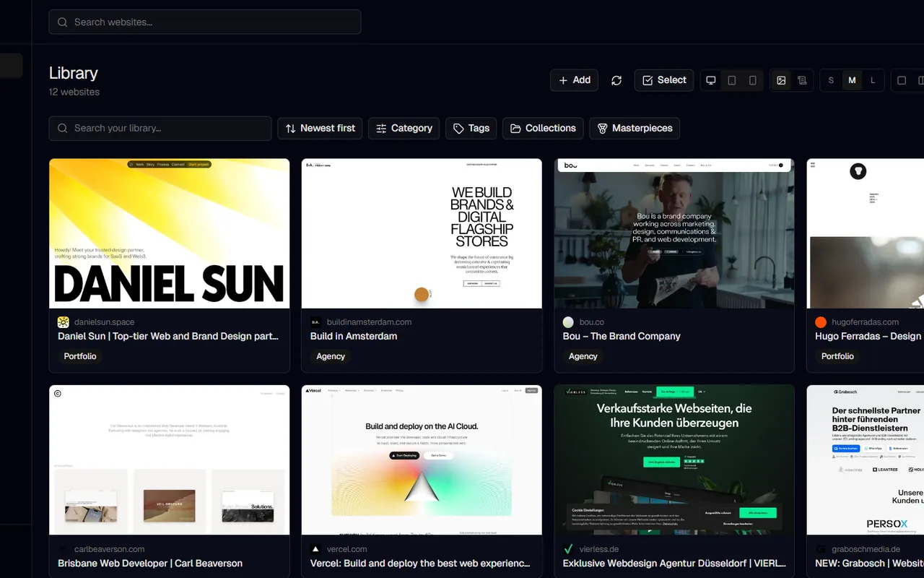
Task: Click the Add button
Action: (x=574, y=80)
